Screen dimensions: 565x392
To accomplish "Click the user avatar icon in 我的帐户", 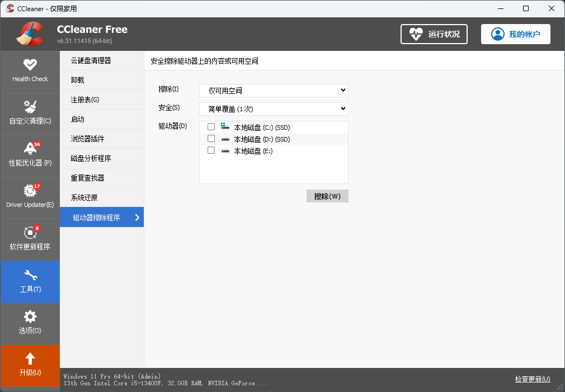I will tap(498, 34).
